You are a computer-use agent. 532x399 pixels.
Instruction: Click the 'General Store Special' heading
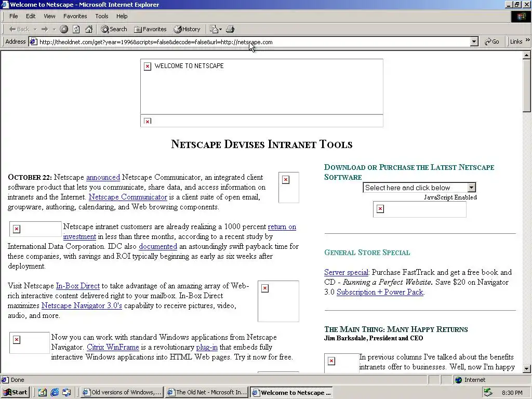click(367, 252)
